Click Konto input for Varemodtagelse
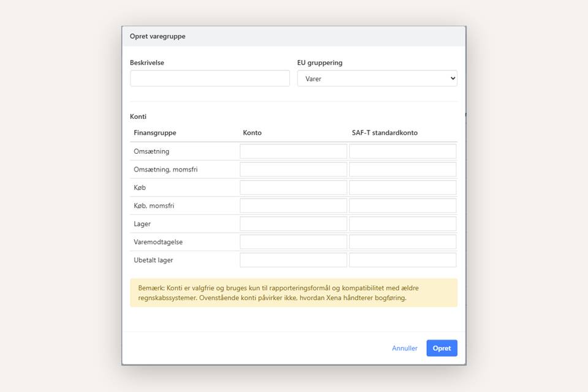This screenshot has height=392, width=588. click(293, 242)
